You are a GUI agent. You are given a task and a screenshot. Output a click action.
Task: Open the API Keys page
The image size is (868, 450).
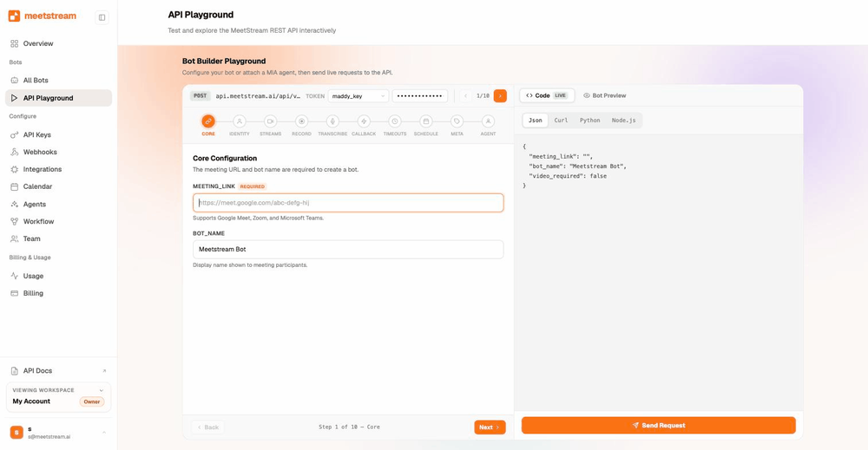coord(36,135)
